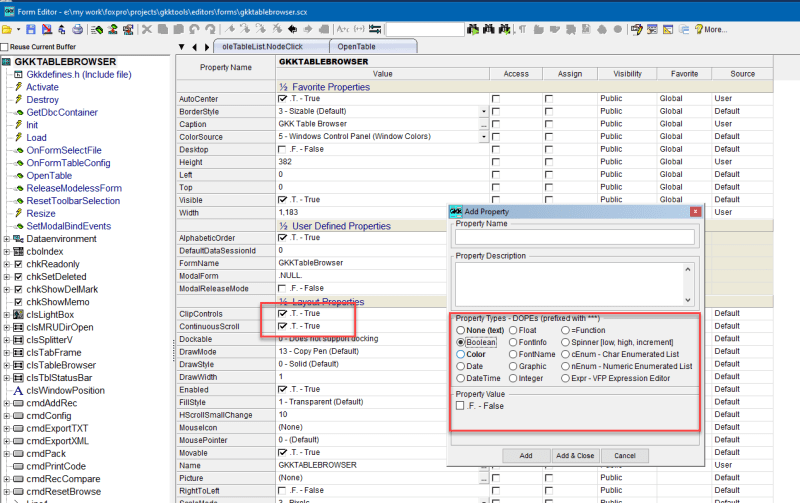Expand the cboIndex tree node

[7, 252]
